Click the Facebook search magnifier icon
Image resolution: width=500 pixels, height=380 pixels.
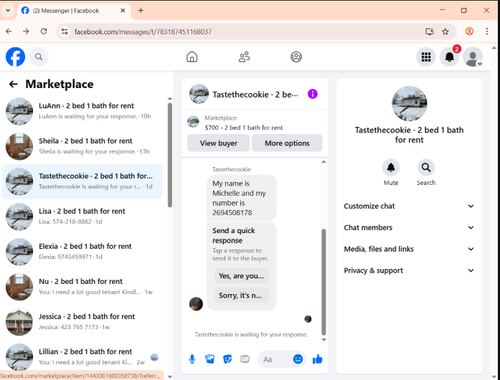click(39, 57)
